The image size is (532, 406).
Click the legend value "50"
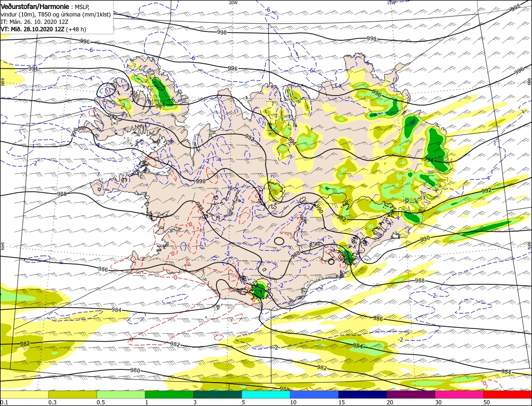(x=487, y=402)
